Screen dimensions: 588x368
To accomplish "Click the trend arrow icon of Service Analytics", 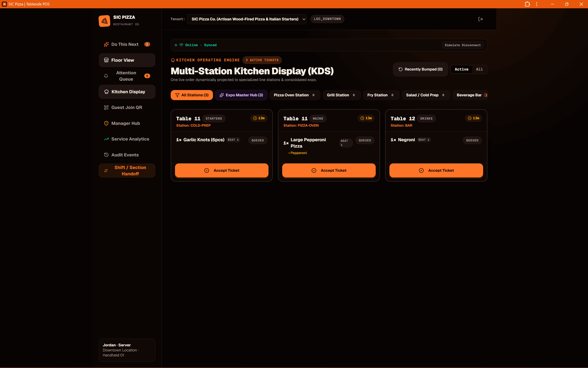I will [x=106, y=139].
